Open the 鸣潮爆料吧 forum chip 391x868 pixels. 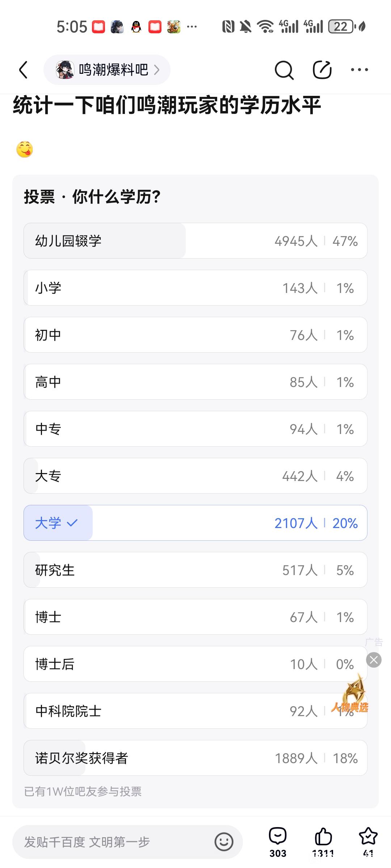tap(107, 70)
